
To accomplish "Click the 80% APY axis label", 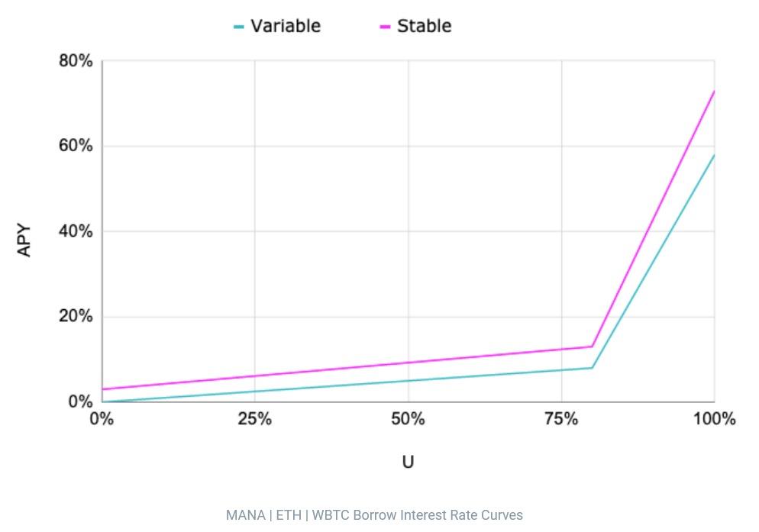I will (x=76, y=61).
